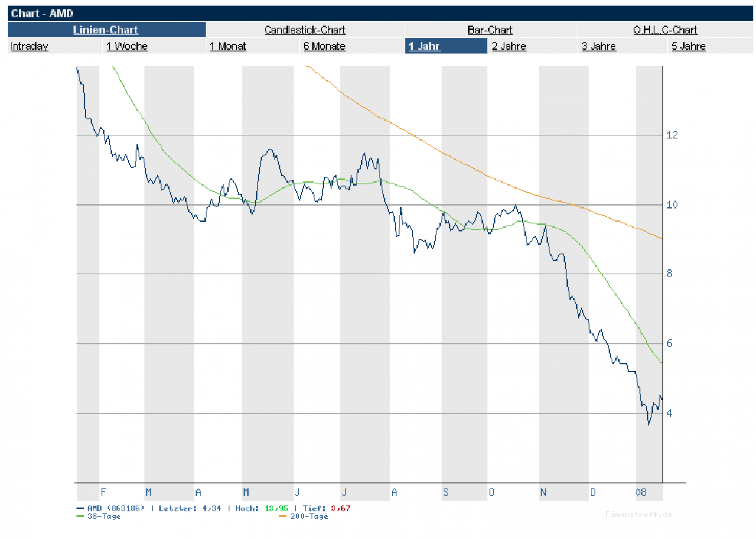View the 2 Jahre time range

point(509,46)
